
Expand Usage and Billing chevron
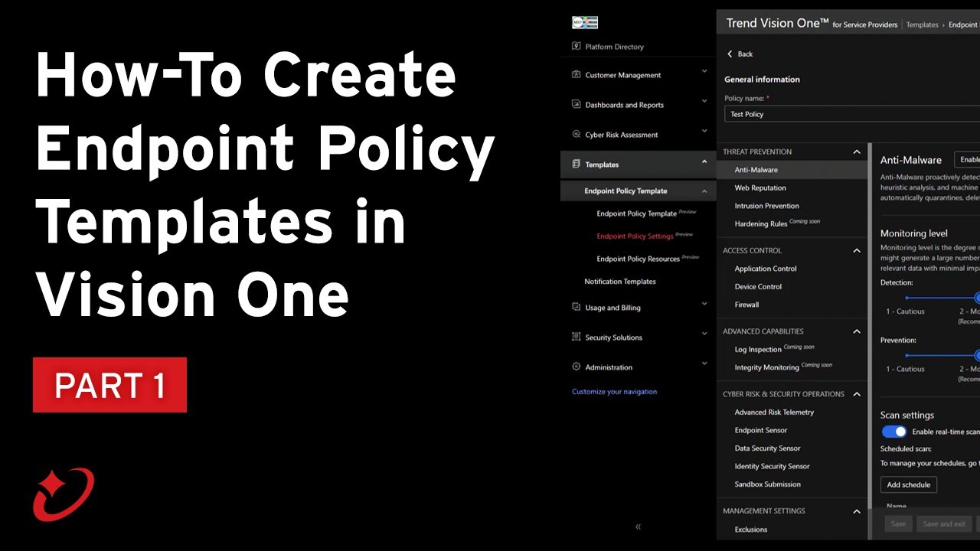[704, 304]
